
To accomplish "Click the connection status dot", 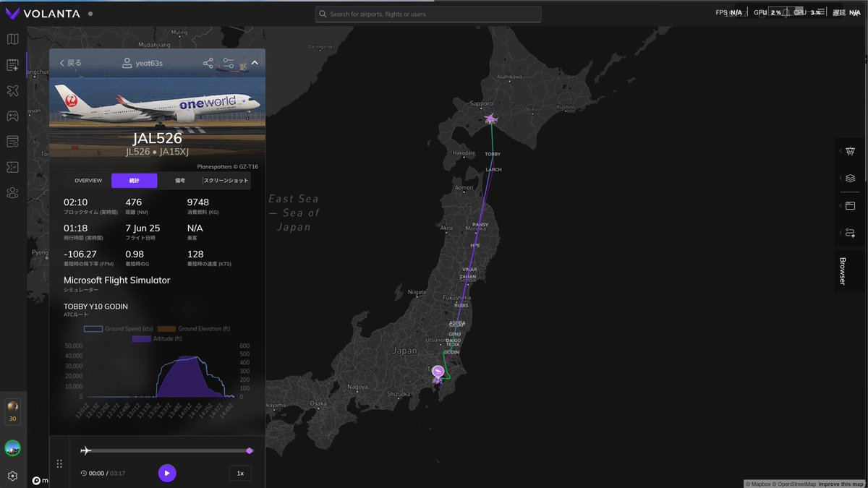I will point(90,14).
